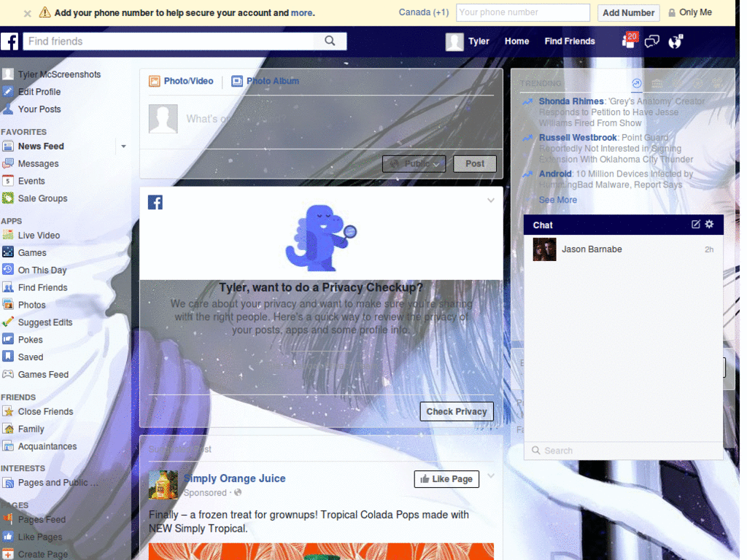Open the Simply Orange Juice page link
Image resolution: width=747 pixels, height=560 pixels.
(234, 478)
